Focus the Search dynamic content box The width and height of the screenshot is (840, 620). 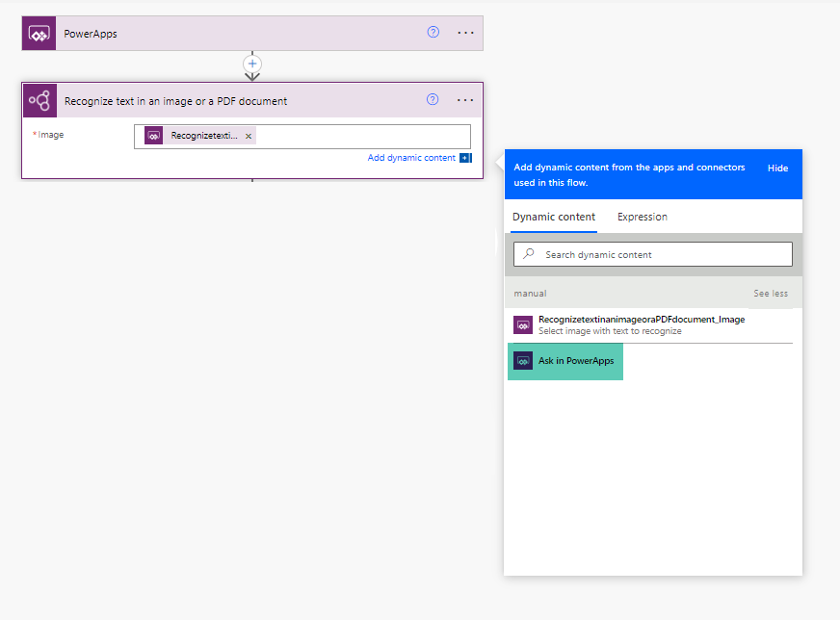652,254
